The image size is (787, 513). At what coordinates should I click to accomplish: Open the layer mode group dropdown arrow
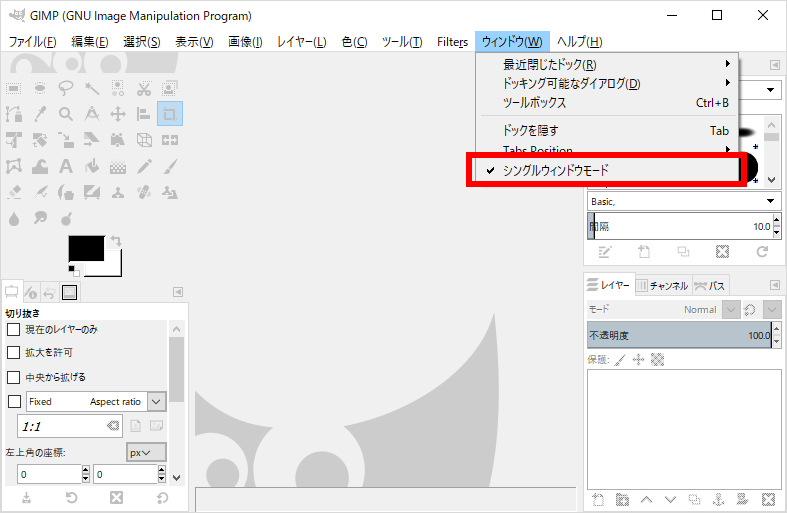point(772,310)
